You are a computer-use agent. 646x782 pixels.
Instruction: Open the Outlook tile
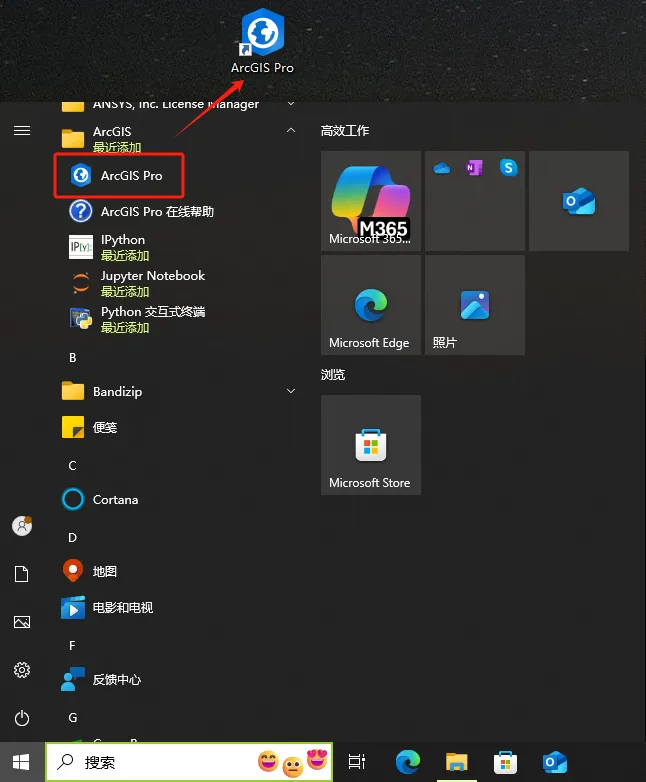click(579, 200)
